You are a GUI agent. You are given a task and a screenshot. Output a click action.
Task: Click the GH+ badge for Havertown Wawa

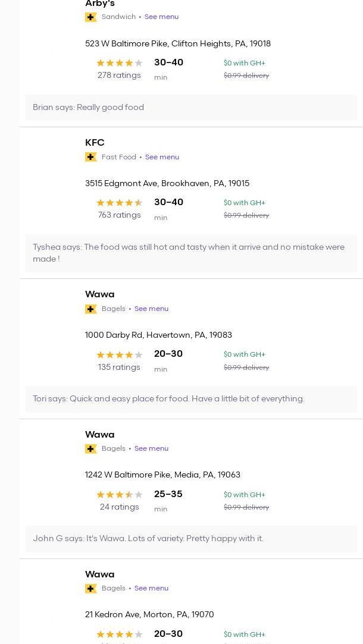(91, 309)
